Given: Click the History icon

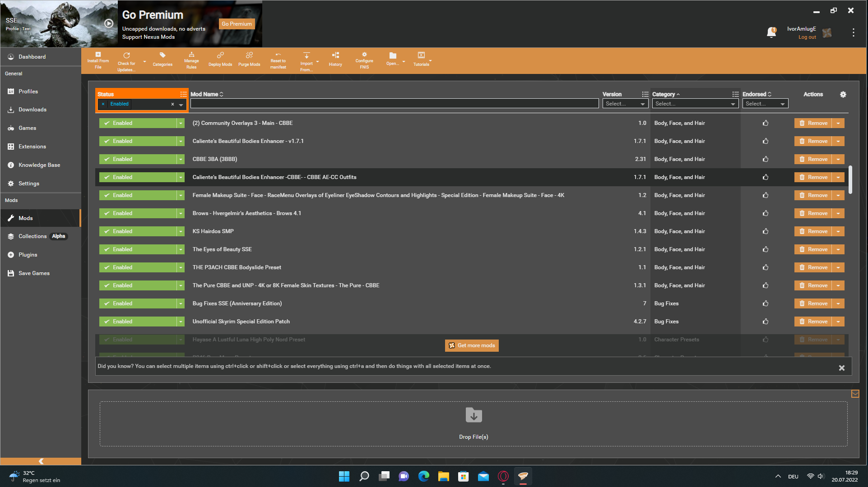Looking at the screenshot, I should pos(336,60).
